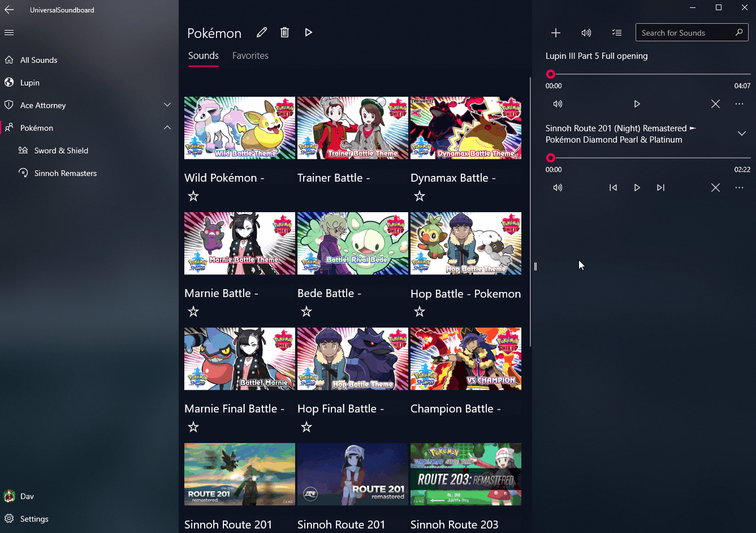The image size is (756, 533).
Task: Delete the Pokémon category with trash icon
Action: 284,33
